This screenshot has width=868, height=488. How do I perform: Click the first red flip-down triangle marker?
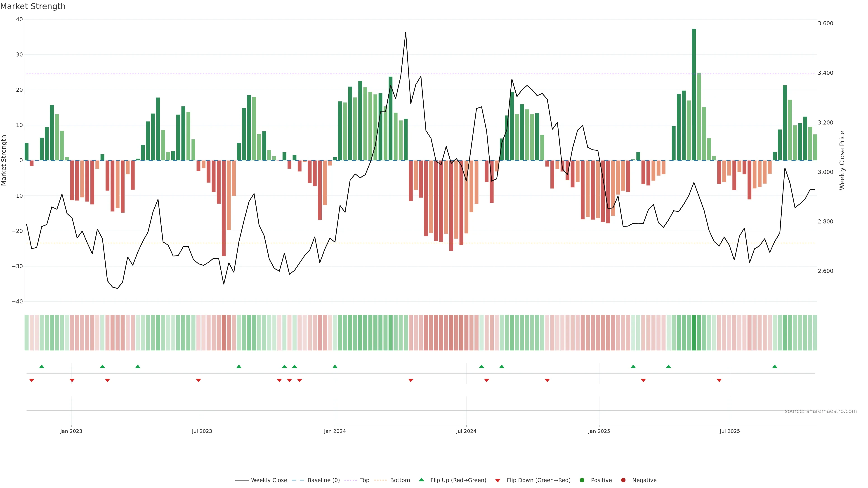[32, 380]
